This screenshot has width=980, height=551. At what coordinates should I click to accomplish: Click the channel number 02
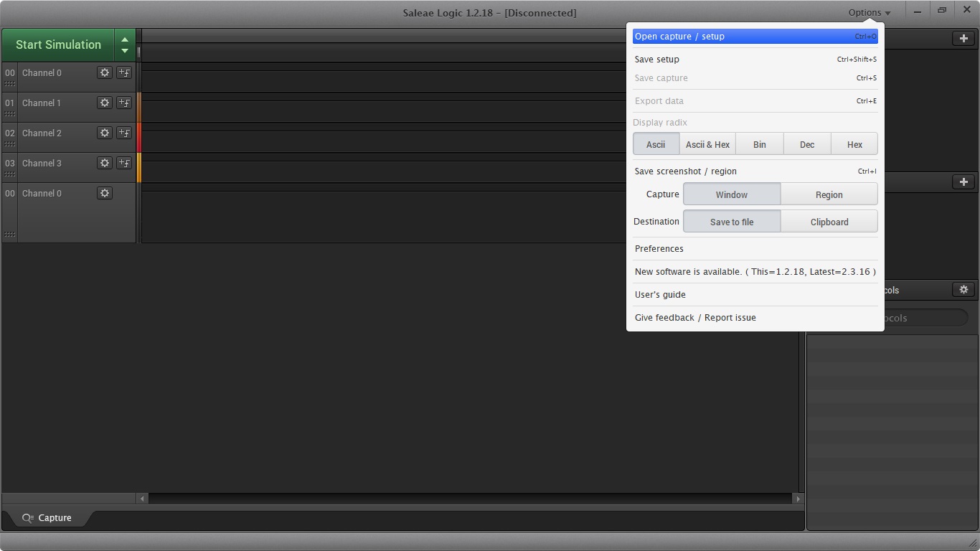click(x=10, y=133)
